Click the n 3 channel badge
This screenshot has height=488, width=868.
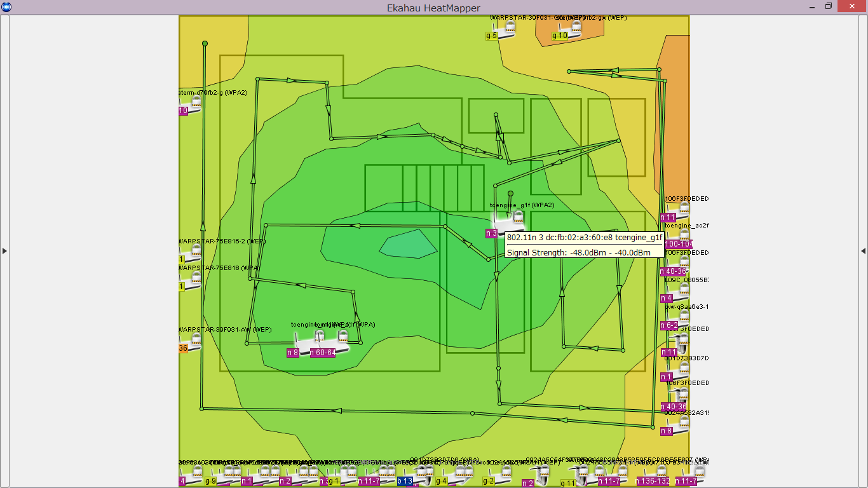(492, 233)
